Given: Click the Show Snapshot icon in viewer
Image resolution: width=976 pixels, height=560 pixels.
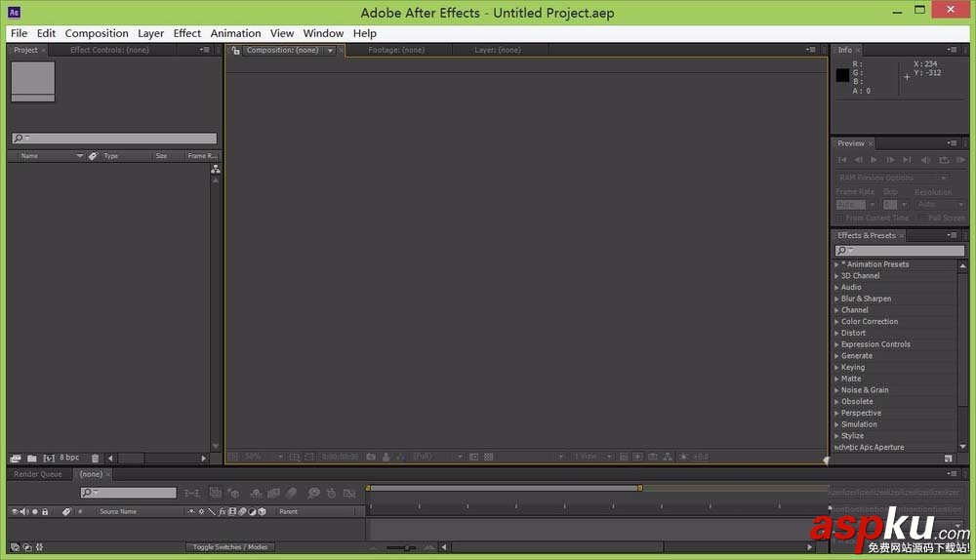Looking at the screenshot, I should tap(386, 457).
